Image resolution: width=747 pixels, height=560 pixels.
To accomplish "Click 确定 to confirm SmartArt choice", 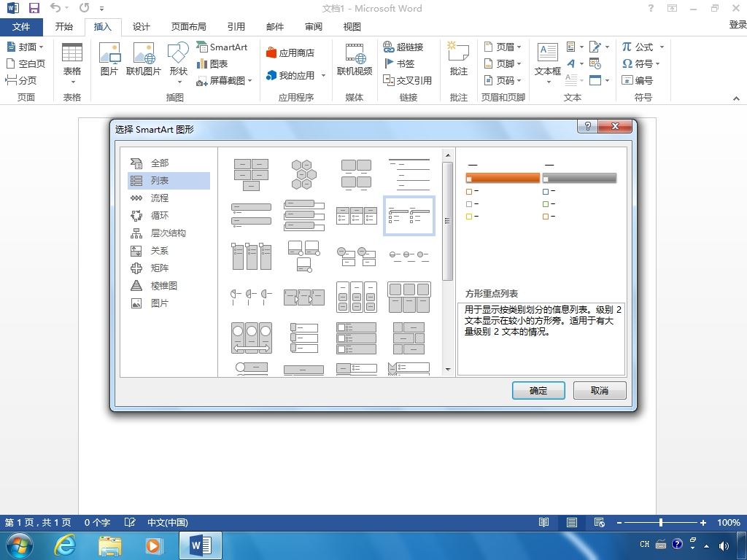I will (538, 391).
